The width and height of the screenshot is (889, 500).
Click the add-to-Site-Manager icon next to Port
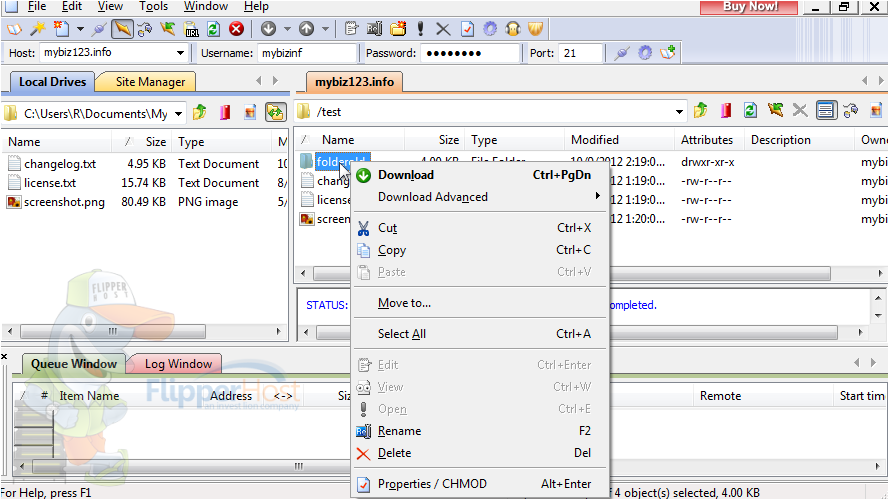[x=668, y=53]
